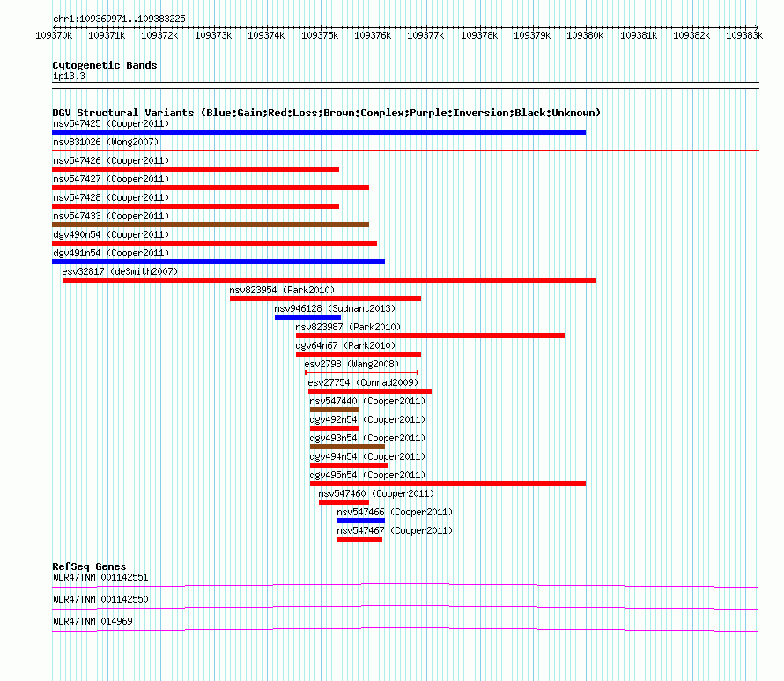Click nsv547428 (Cooper2011) red bar
Image resolution: width=784 pixels, height=681 pixels.
196,206
